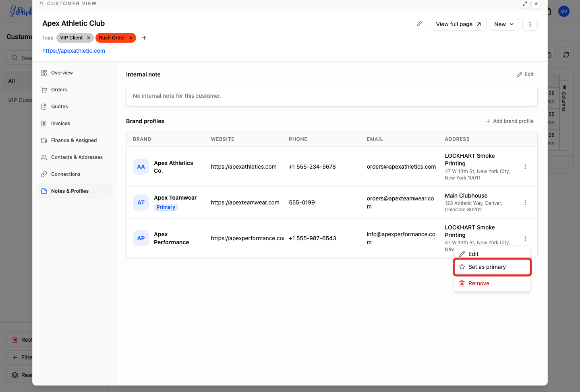Screen dimensions: 580x392
Task: Open row menu for Apex Teamwear
Action: [x=525, y=202]
